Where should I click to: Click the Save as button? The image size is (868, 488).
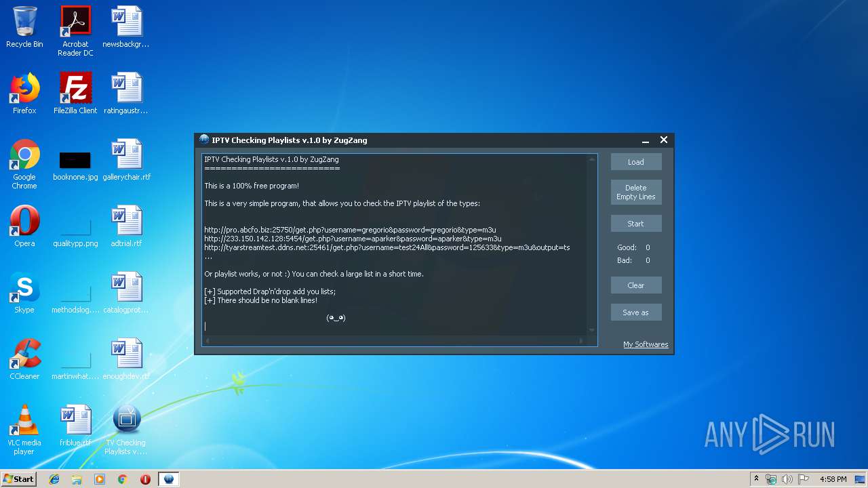click(x=636, y=312)
